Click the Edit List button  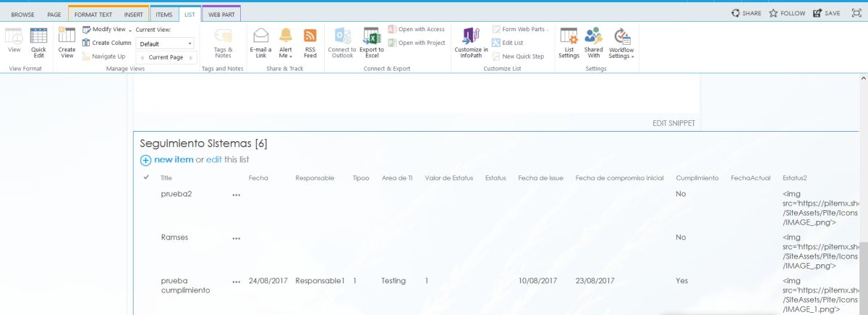pos(508,43)
